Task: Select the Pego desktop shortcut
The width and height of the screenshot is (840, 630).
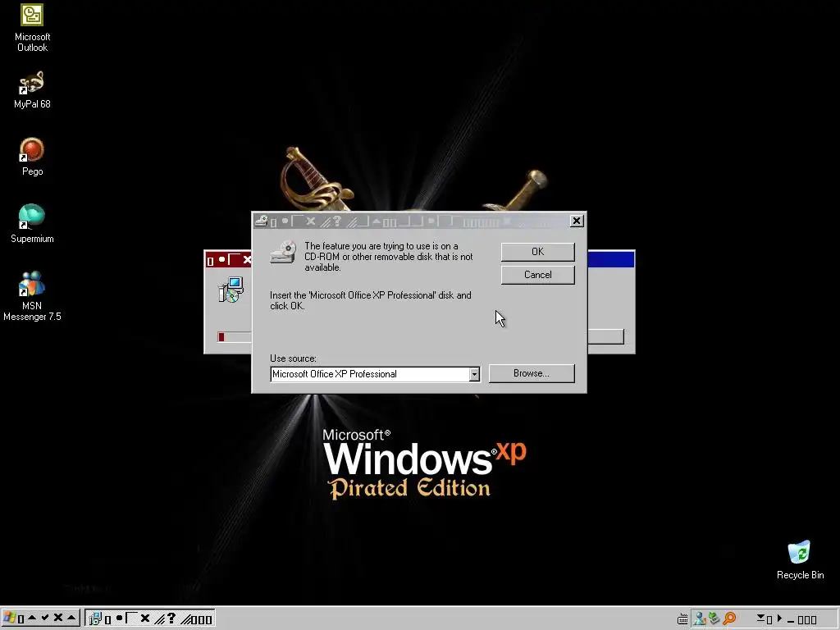Action: pyautogui.click(x=32, y=157)
